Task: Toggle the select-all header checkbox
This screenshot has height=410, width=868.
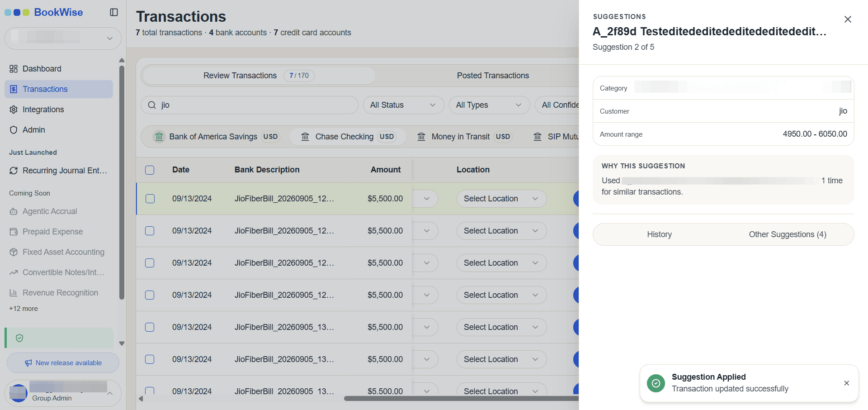Action: [150, 170]
